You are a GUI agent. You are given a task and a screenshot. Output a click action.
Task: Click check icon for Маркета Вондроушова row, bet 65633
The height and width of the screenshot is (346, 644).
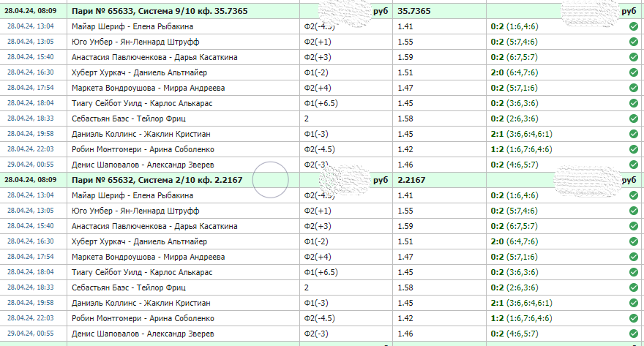(633, 88)
